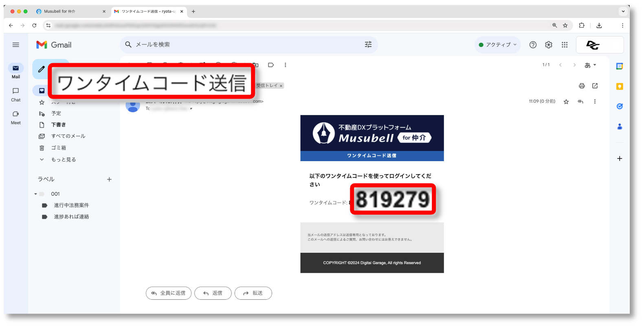Click the Gmail settings gear icon
Screen dimensions: 644x327
549,45
